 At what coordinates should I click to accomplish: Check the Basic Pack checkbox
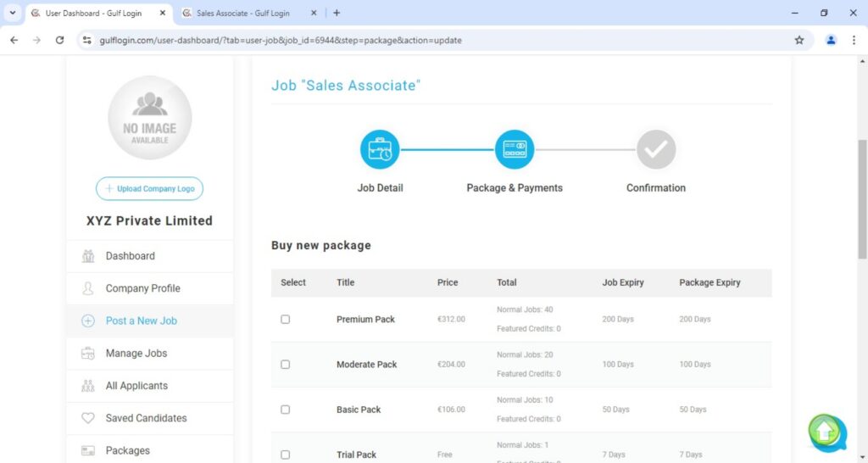(x=286, y=410)
